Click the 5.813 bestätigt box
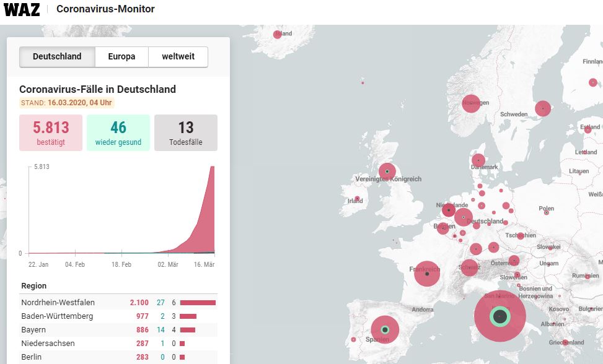603x364 pixels. 51,132
